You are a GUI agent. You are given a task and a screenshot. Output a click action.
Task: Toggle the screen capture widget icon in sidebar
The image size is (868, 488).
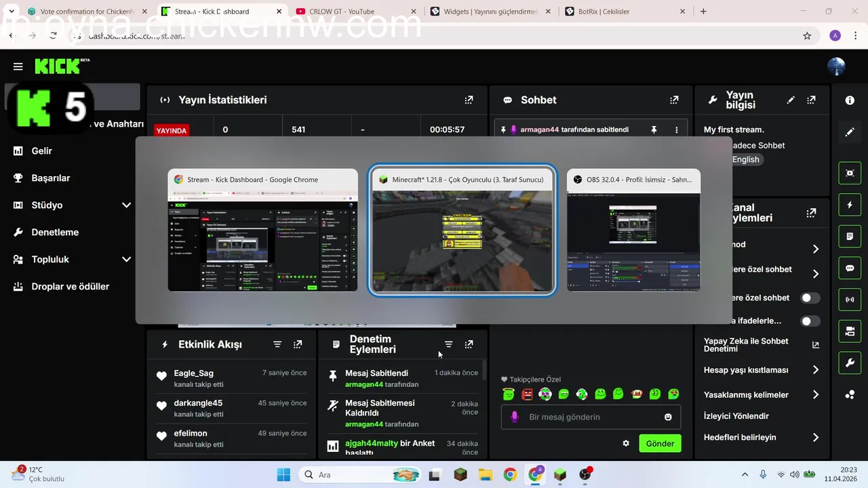click(850, 173)
